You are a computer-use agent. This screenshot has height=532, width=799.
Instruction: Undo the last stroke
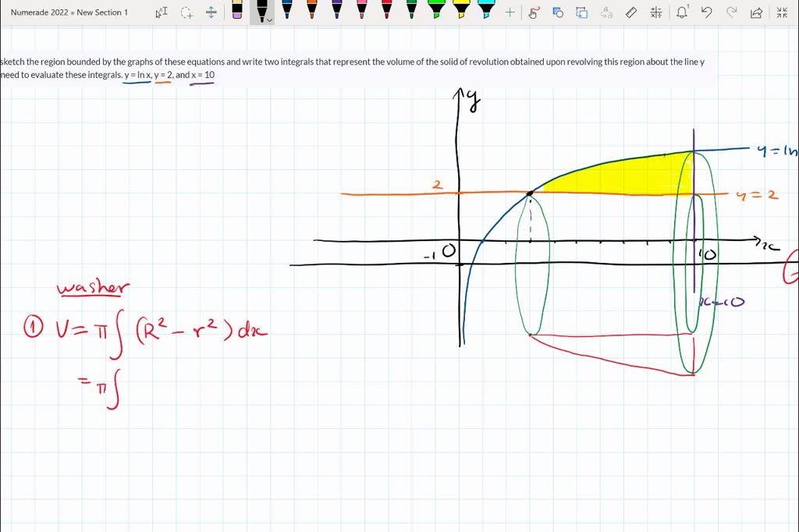tap(706, 12)
